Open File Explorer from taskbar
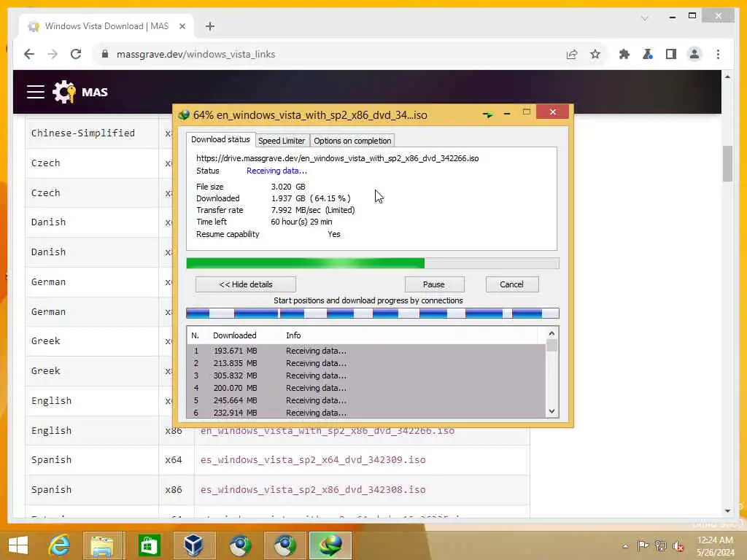 [103, 545]
